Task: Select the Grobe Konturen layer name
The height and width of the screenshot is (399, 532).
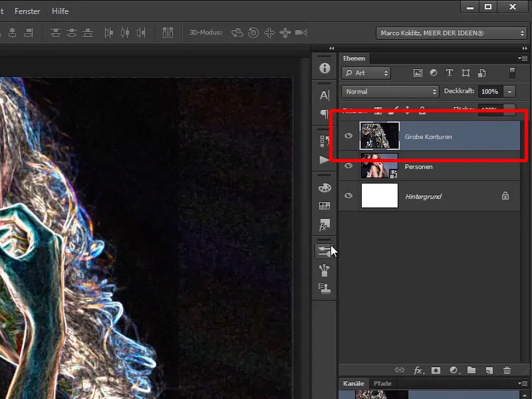Action: pos(428,137)
